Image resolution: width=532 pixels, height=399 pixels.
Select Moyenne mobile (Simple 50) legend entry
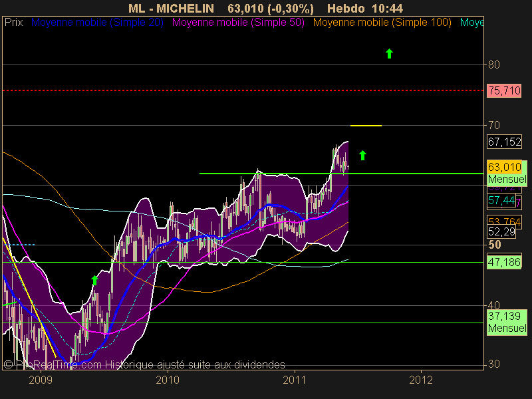(238, 23)
